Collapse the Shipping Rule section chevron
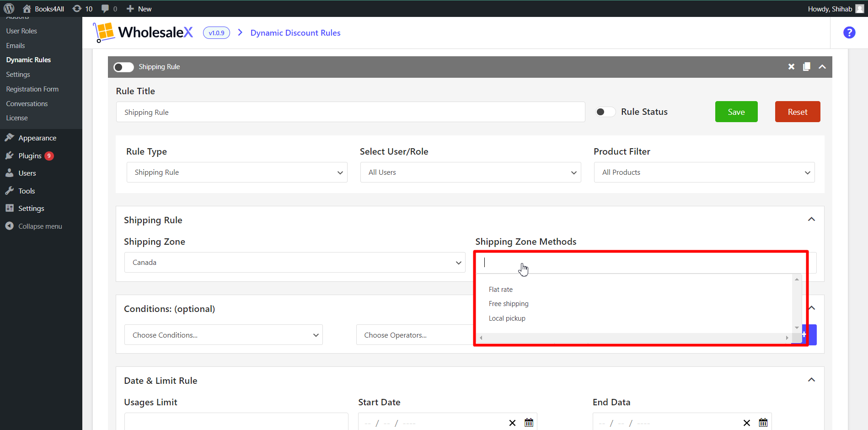Screen dimensions: 868x430 pos(811,220)
